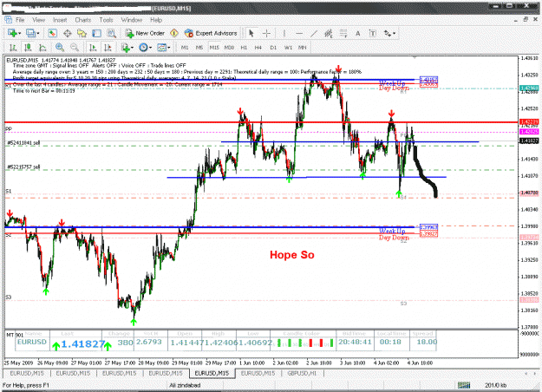
Task: Click the red 'Hope So' text label
Action: pos(292,255)
